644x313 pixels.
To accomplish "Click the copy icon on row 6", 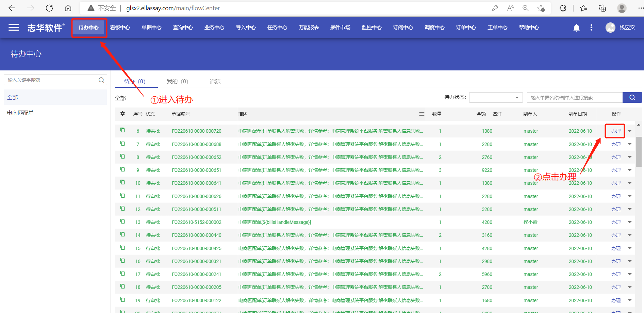I will 122,131.
